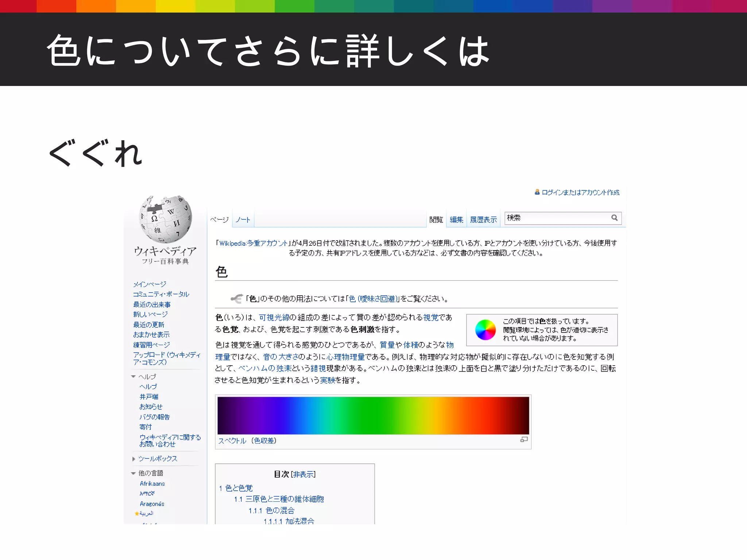747x560 pixels.
Task: Open the 履歴表示 tab
Action: pyautogui.click(x=483, y=219)
